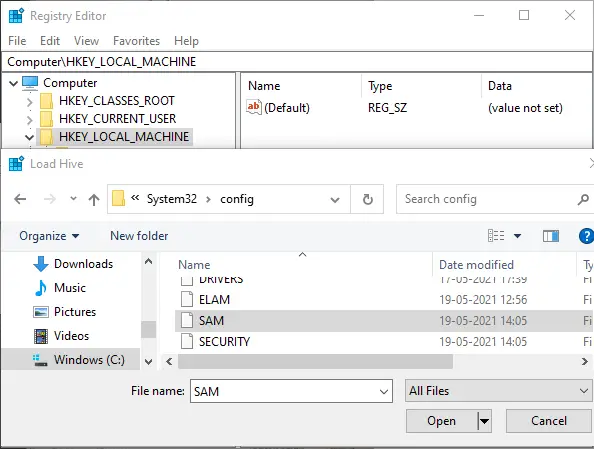Click the forward arrow in Load Hive
594x449 pixels.
pyautogui.click(x=50, y=199)
